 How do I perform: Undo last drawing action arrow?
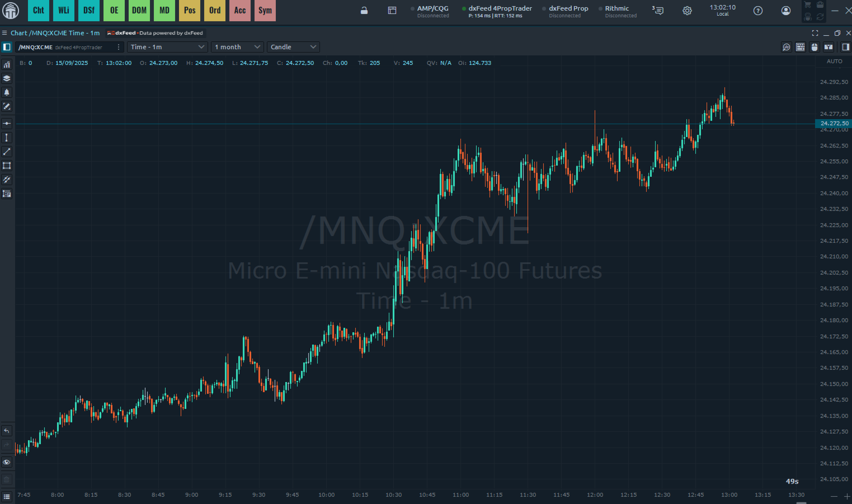[7, 431]
